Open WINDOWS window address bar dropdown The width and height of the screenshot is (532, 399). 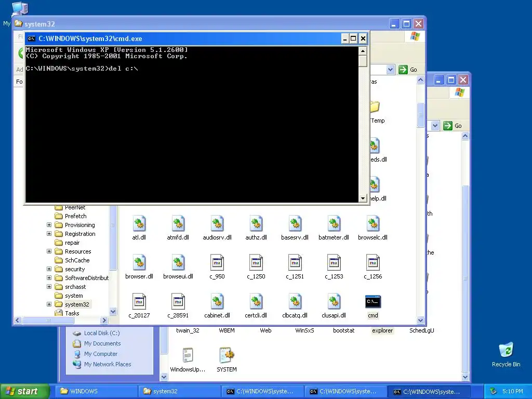tap(435, 126)
